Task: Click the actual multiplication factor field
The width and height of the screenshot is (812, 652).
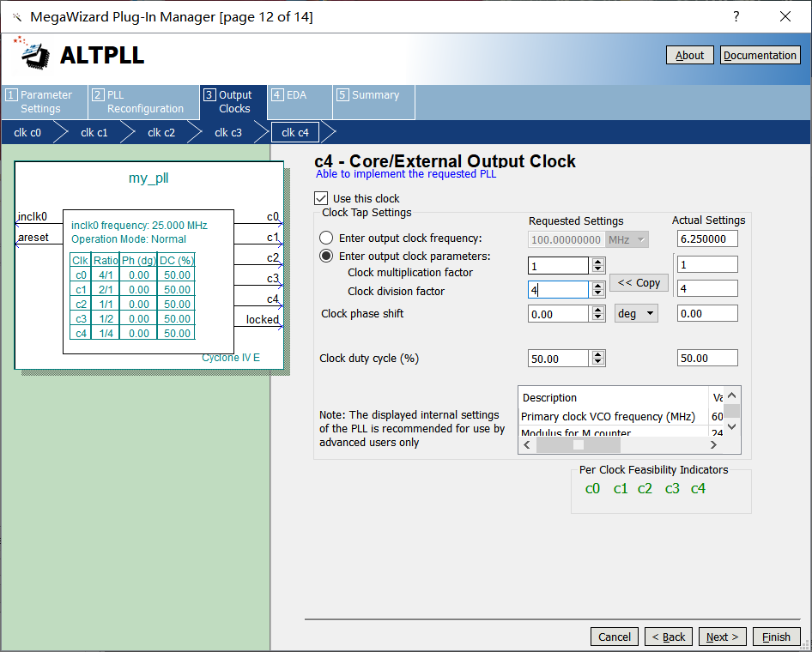Action: pos(707,264)
